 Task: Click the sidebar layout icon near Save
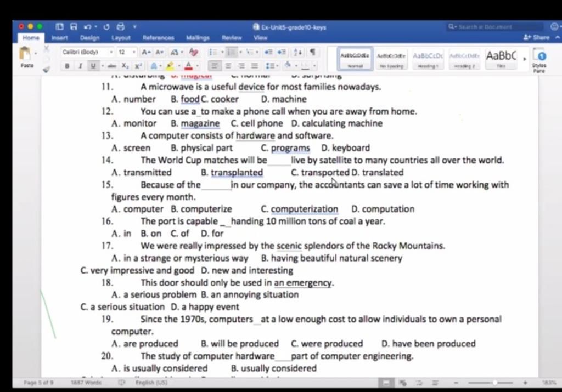tap(59, 26)
